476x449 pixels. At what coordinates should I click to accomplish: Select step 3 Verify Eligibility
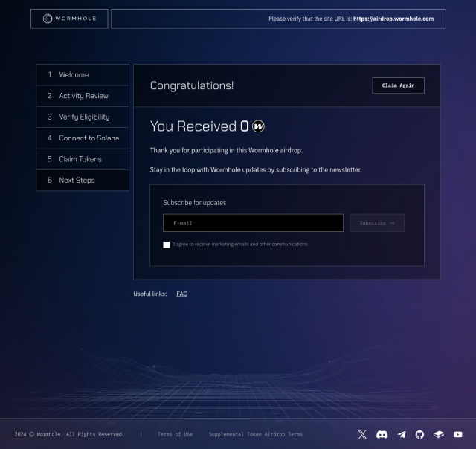pyautogui.click(x=83, y=117)
